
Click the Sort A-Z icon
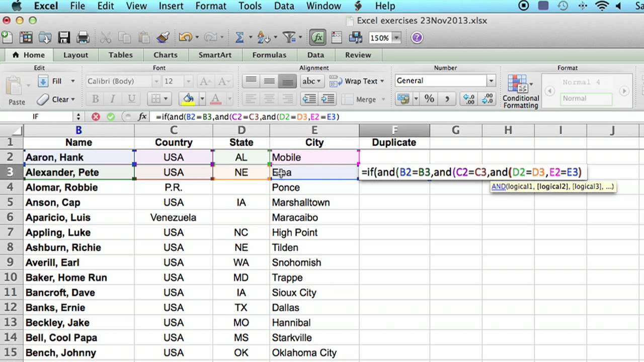262,37
